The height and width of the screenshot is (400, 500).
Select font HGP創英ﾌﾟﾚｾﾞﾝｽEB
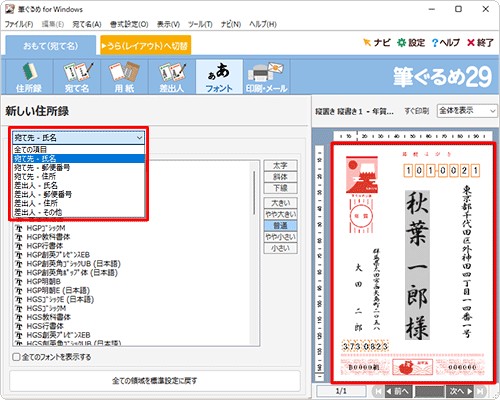(58, 255)
